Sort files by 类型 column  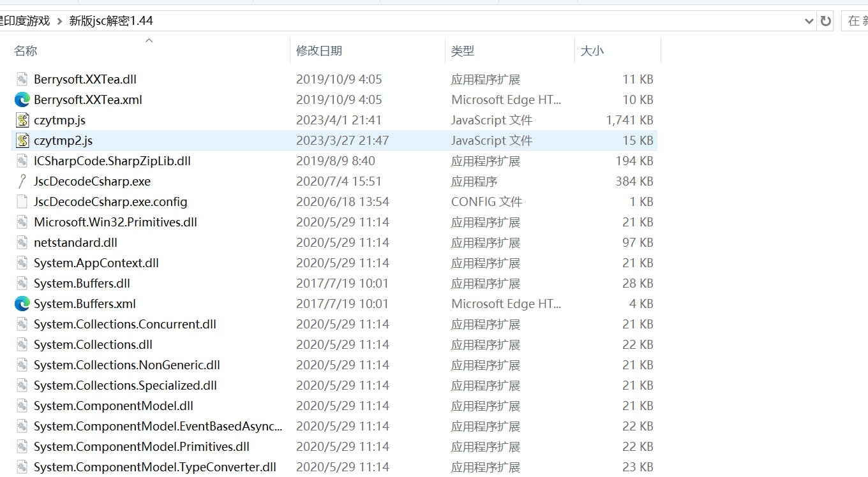click(463, 50)
